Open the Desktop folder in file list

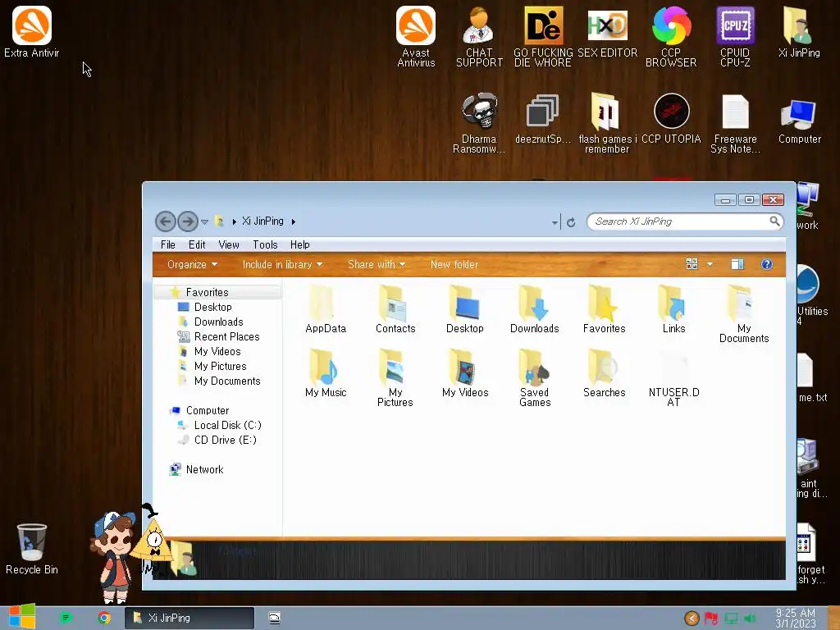pos(464,310)
